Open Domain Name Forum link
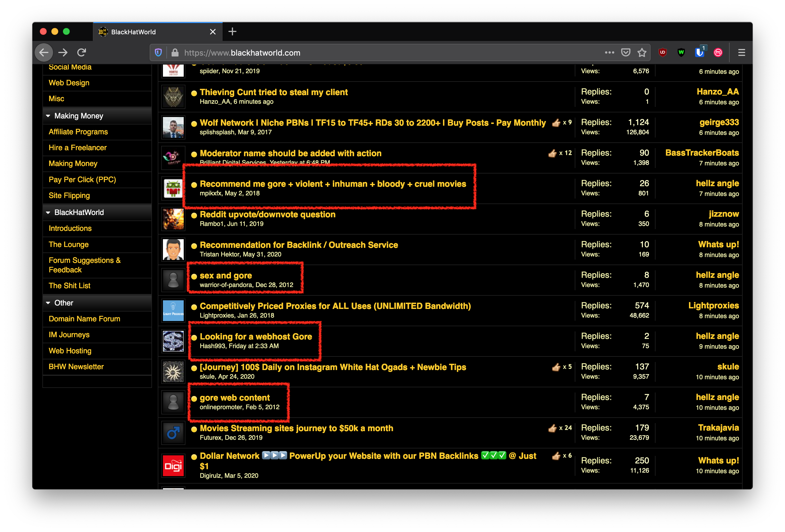 [x=84, y=319]
